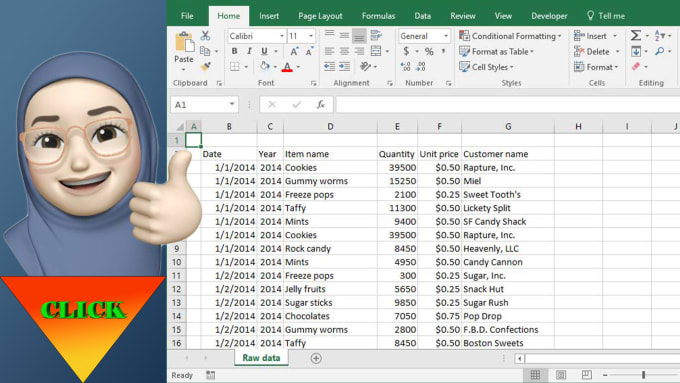
Task: Click the Format as Table button
Action: pyautogui.click(x=496, y=52)
